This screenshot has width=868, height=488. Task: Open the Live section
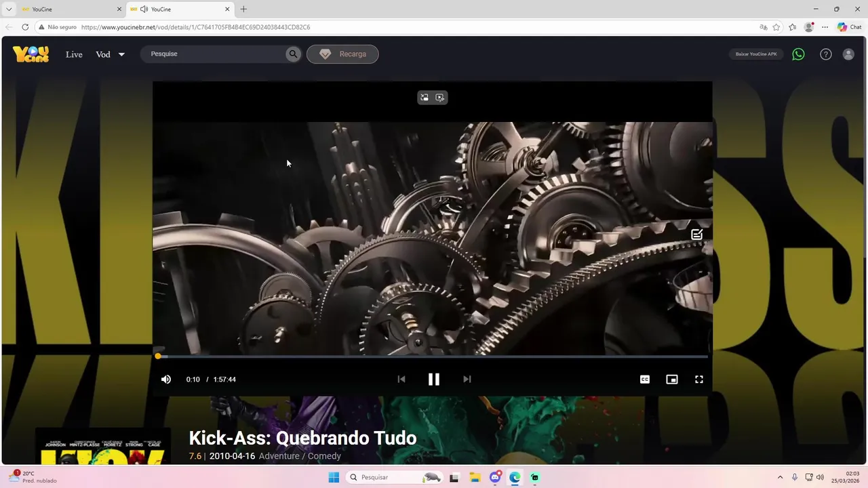[74, 54]
